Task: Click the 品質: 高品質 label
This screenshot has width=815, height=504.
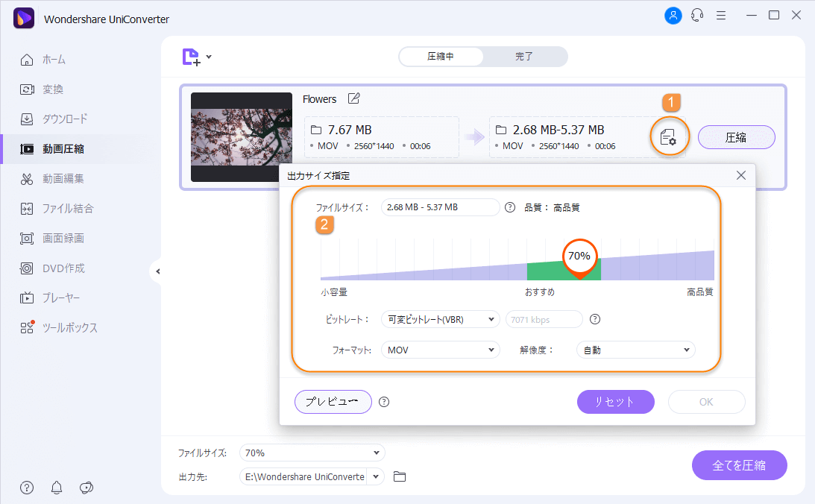Action: pos(552,207)
